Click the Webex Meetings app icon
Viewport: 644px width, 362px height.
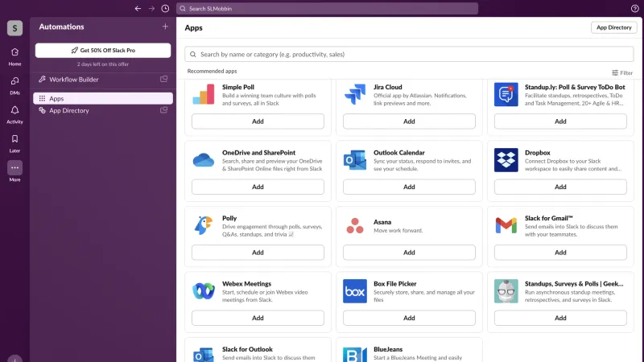pyautogui.click(x=204, y=291)
